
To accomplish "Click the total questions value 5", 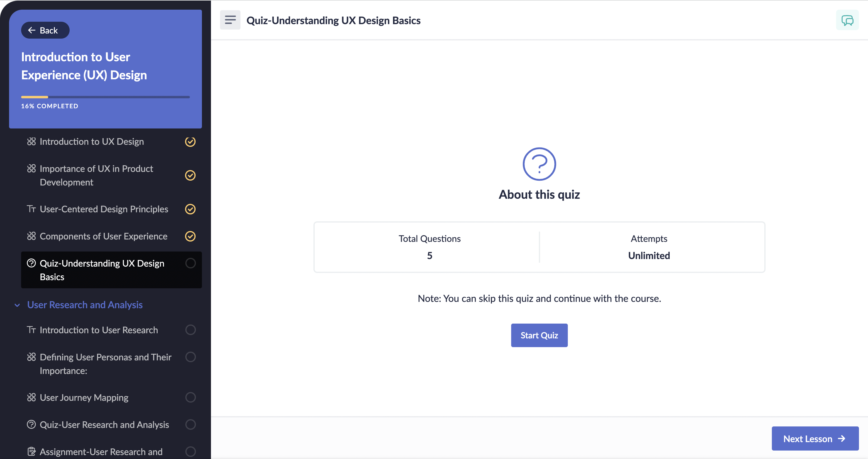I will (429, 256).
